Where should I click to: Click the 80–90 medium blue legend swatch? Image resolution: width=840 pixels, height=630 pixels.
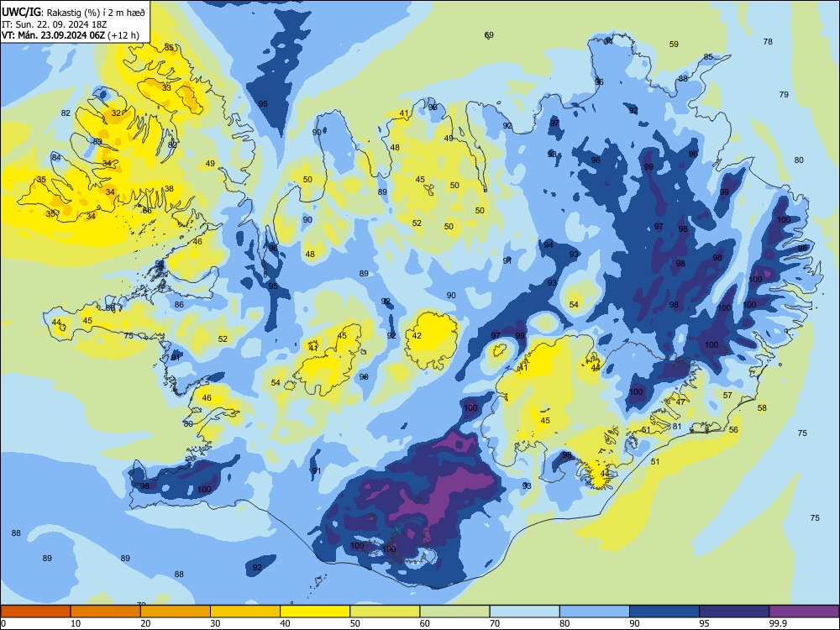coord(595,612)
